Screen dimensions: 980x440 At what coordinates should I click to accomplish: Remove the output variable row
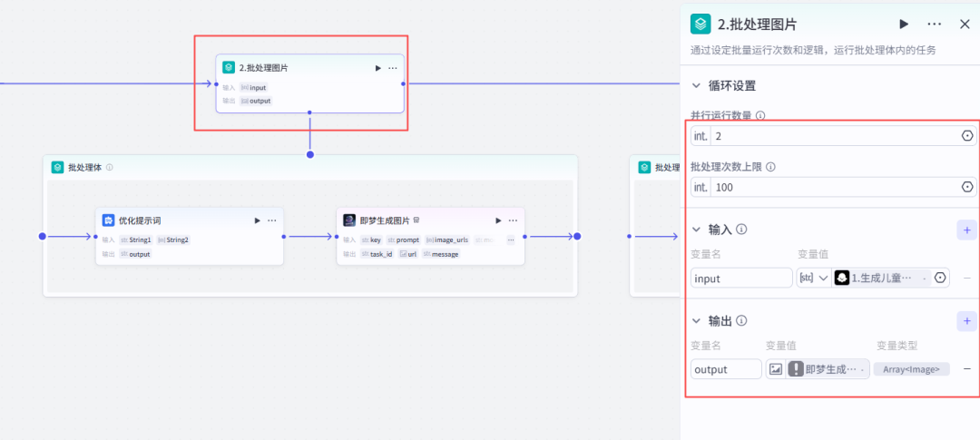click(x=966, y=369)
